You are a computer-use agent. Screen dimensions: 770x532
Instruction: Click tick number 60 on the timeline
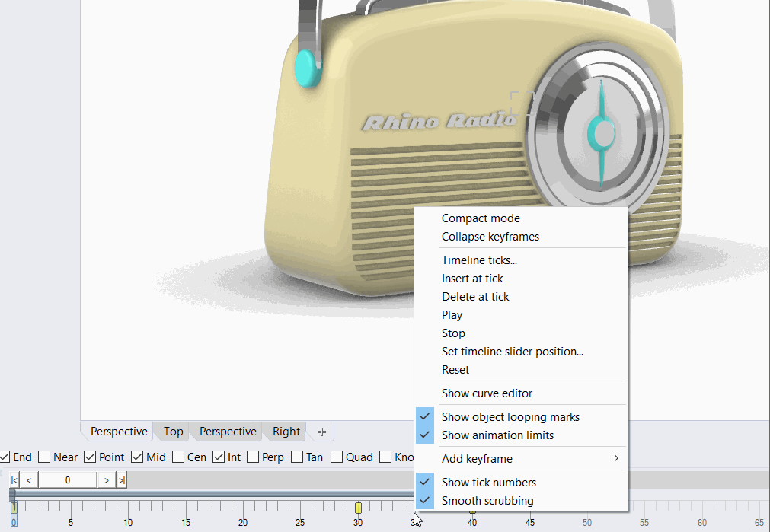pyautogui.click(x=702, y=523)
